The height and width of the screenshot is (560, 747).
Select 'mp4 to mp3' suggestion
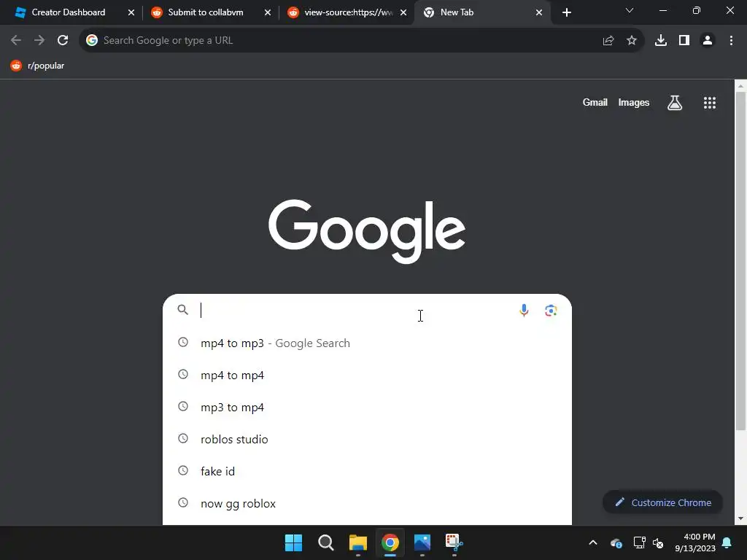pyautogui.click(x=367, y=343)
